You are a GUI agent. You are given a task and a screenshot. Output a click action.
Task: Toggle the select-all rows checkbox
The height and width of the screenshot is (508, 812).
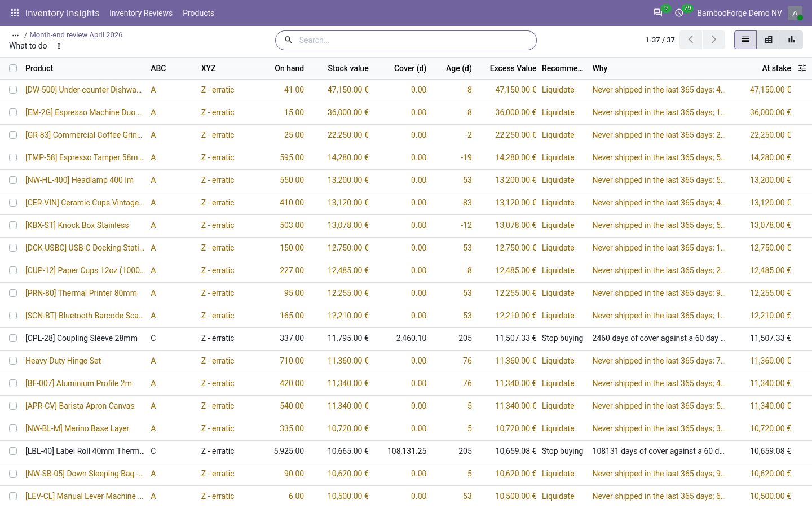[13, 68]
